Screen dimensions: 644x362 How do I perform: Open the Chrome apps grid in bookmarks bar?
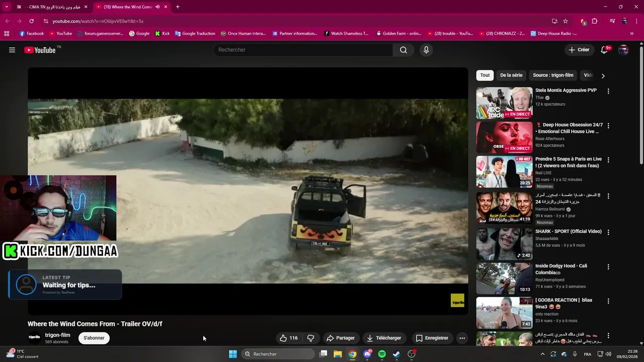[x=7, y=34]
